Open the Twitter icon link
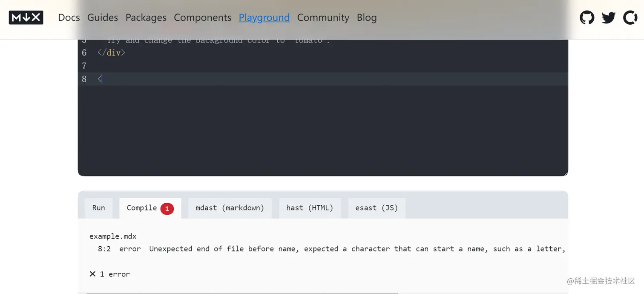Screen dimensions: 644x294 609,17
